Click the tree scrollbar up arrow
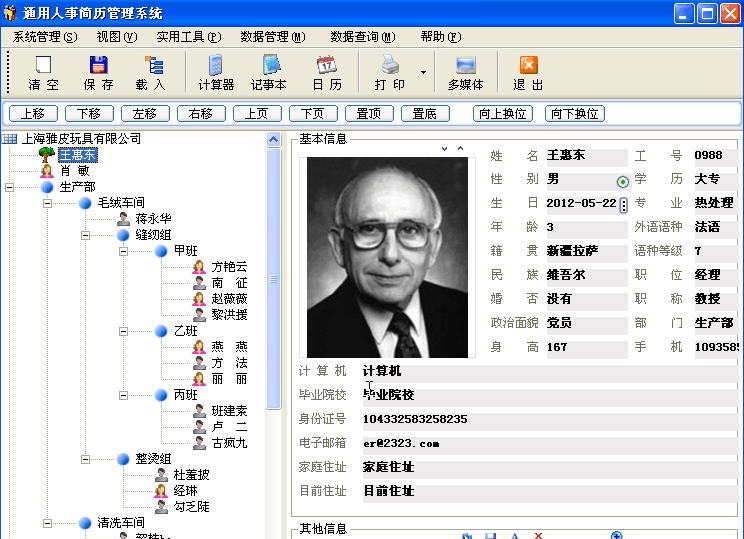The width and height of the screenshot is (744, 539). point(274,139)
